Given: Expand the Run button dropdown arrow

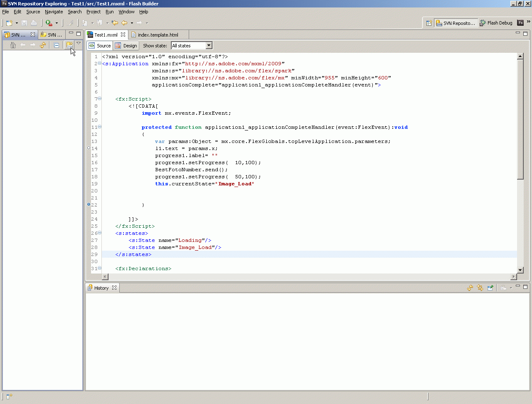Looking at the screenshot, I should click(57, 23).
